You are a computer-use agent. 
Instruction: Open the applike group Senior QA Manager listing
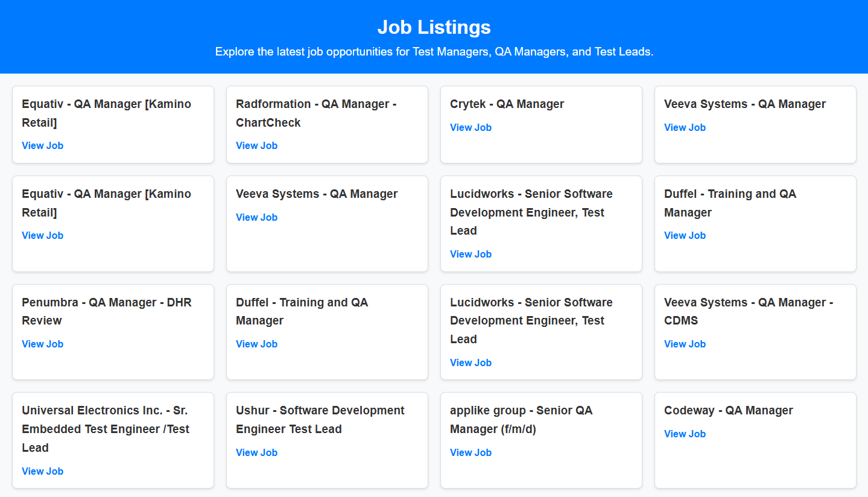470,452
